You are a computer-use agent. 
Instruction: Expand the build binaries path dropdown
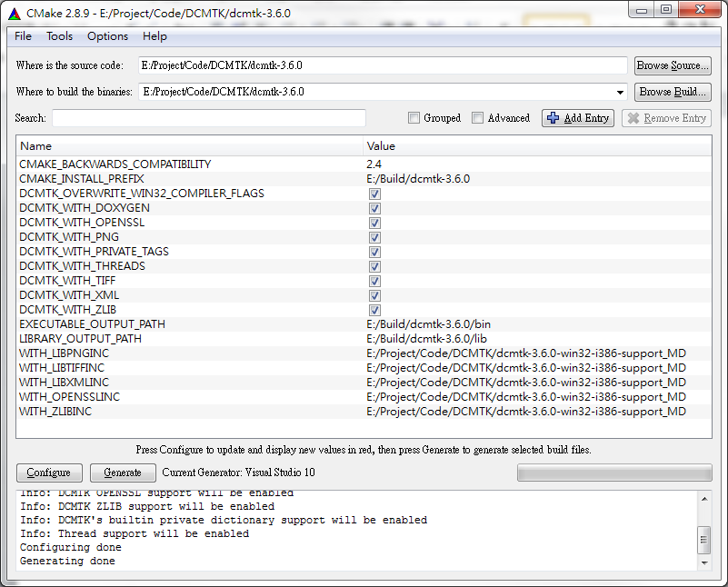click(x=620, y=92)
